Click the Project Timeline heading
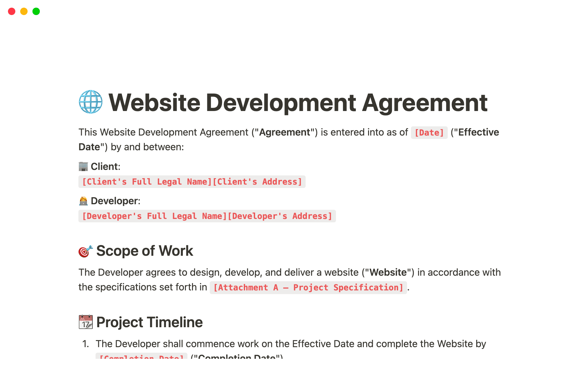Screen dimensions: 588x368 point(149,322)
